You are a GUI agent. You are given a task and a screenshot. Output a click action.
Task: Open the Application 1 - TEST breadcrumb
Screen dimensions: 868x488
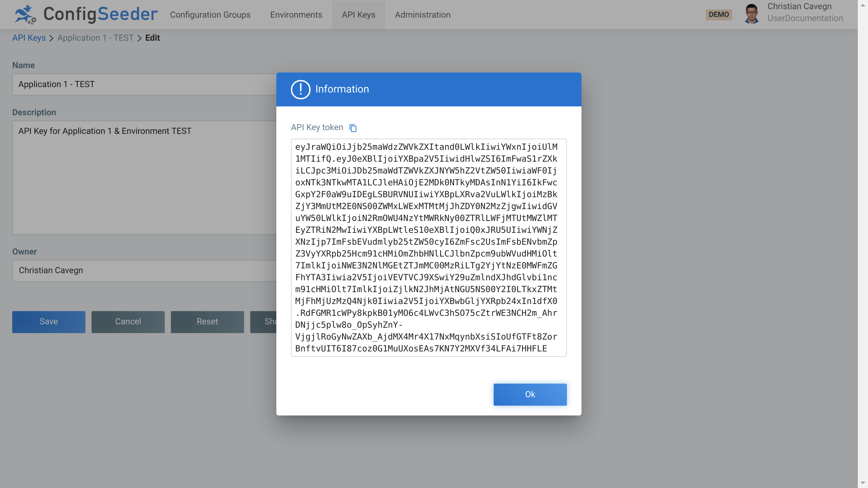tap(95, 38)
